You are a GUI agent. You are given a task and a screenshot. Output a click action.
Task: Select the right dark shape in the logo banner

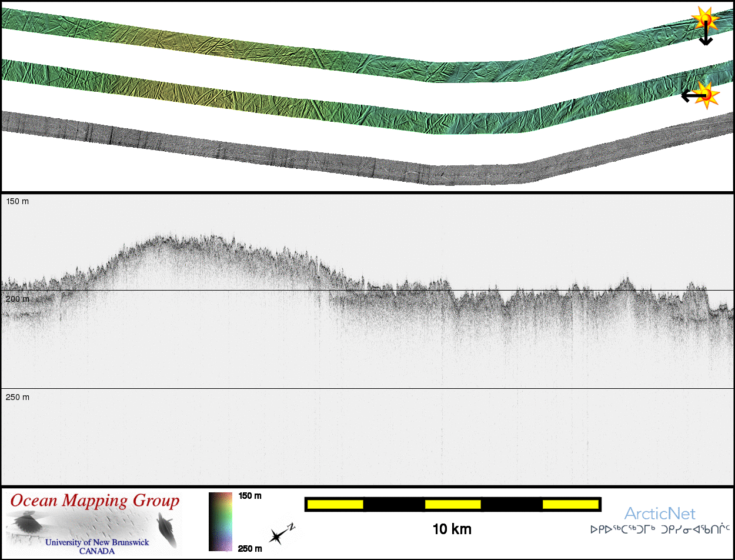166,526
